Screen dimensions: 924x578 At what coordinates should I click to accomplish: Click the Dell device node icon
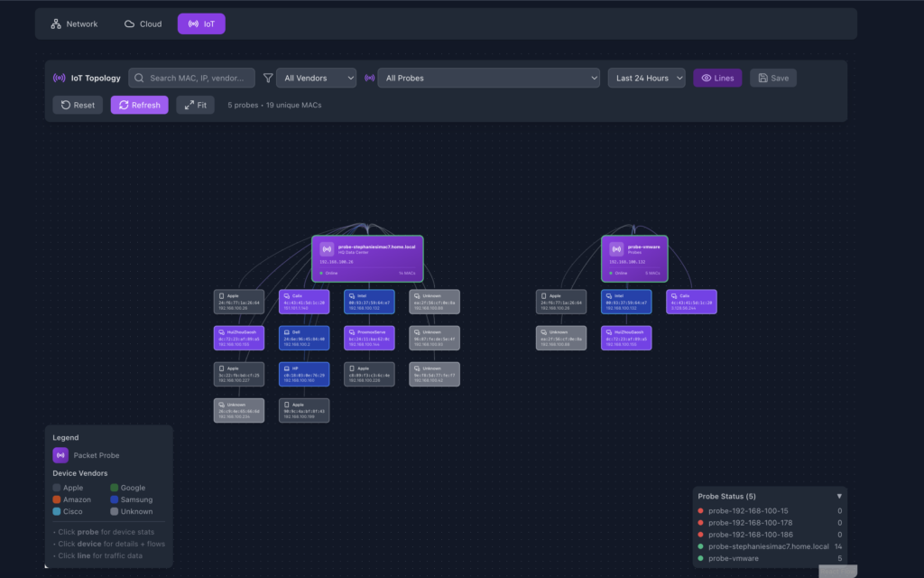click(284, 331)
